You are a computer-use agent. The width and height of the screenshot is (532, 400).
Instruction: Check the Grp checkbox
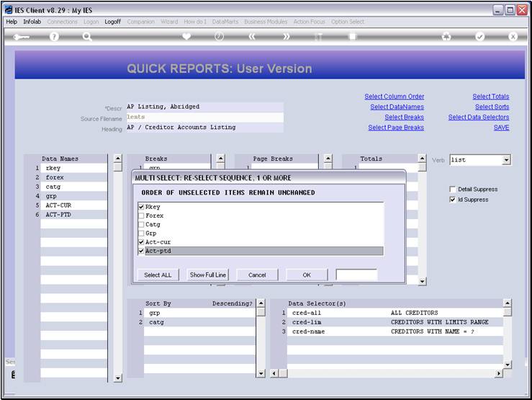click(142, 234)
